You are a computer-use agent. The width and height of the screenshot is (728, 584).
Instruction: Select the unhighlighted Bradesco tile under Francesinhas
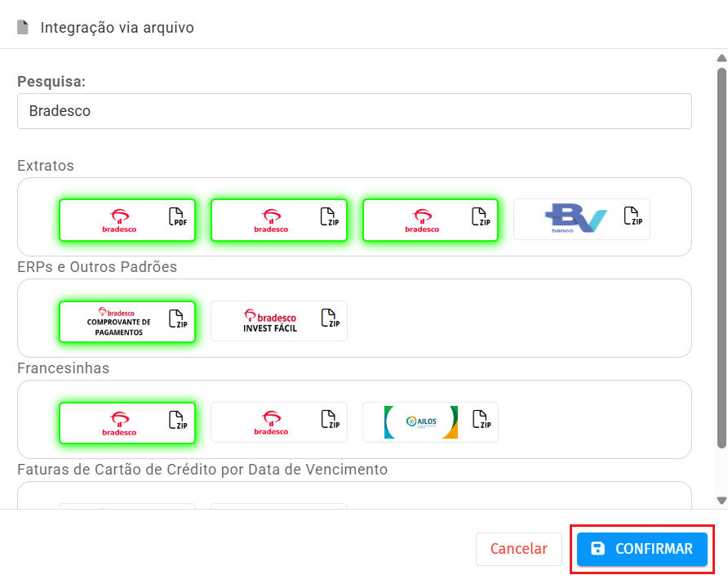(x=278, y=423)
